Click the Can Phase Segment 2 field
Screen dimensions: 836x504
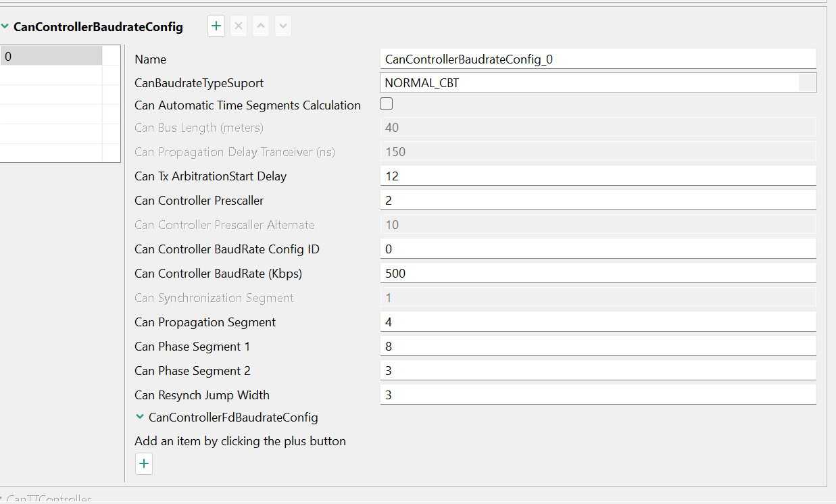tap(597, 370)
